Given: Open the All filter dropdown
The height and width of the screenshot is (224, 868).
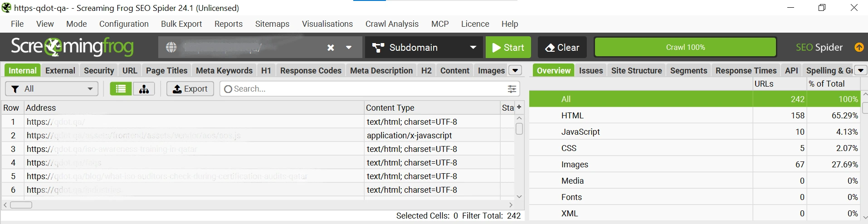Looking at the screenshot, I should pos(52,89).
